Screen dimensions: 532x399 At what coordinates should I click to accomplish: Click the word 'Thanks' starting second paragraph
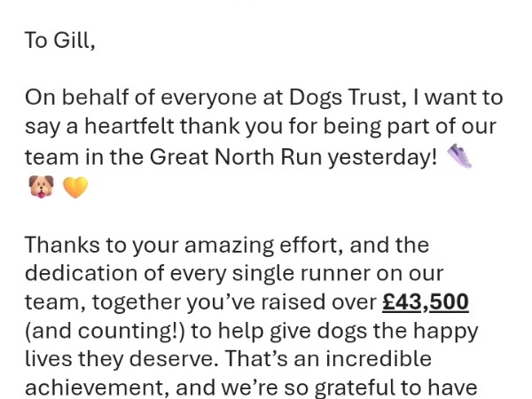pyautogui.click(x=62, y=245)
